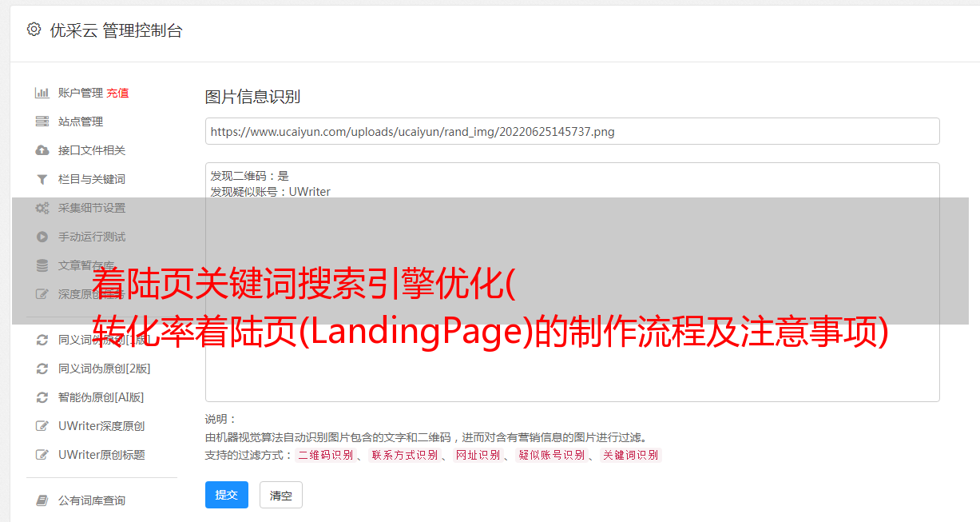The image size is (980, 522).
Task: Open 智能伪原创[AI版] menu item
Action: 101,397
